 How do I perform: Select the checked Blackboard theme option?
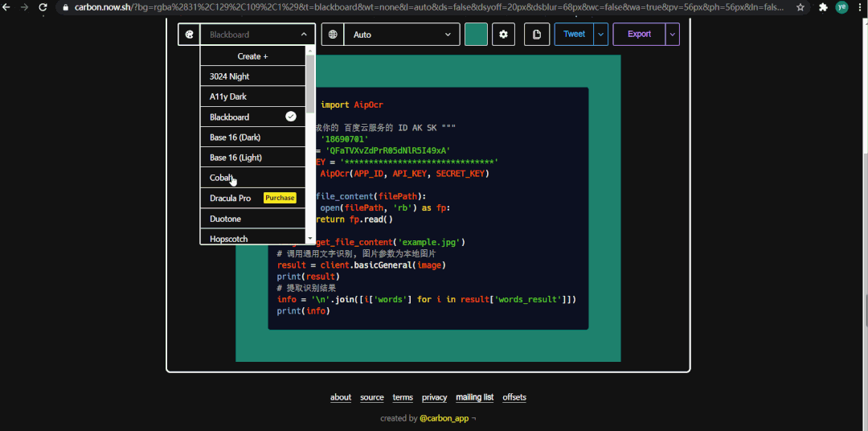[x=252, y=117]
